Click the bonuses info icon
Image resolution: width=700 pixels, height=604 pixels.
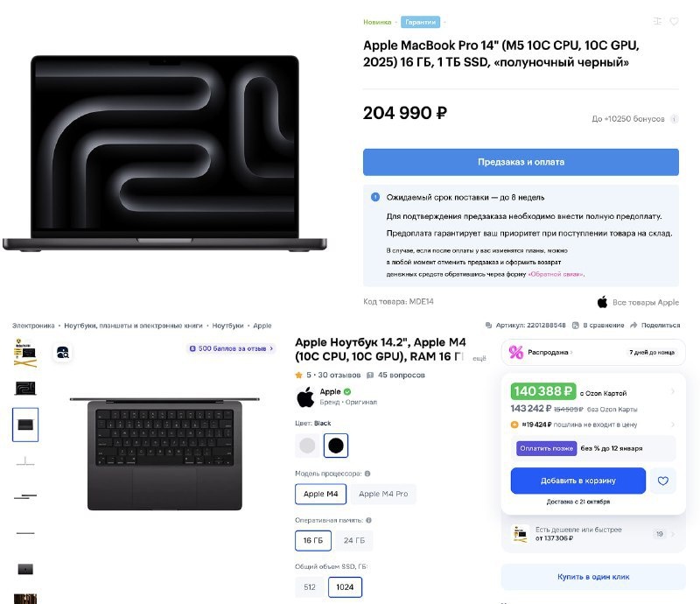coord(675,119)
